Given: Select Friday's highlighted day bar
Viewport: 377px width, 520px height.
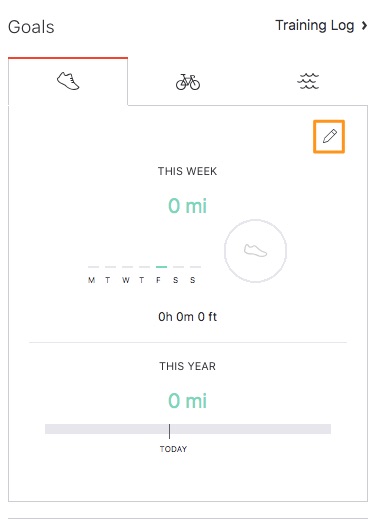Looking at the screenshot, I should 161,267.
